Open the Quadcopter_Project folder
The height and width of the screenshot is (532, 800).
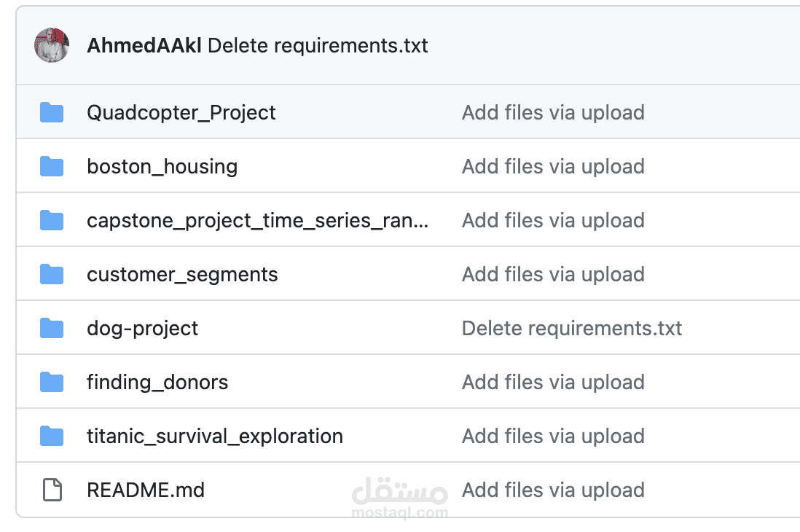tap(181, 112)
